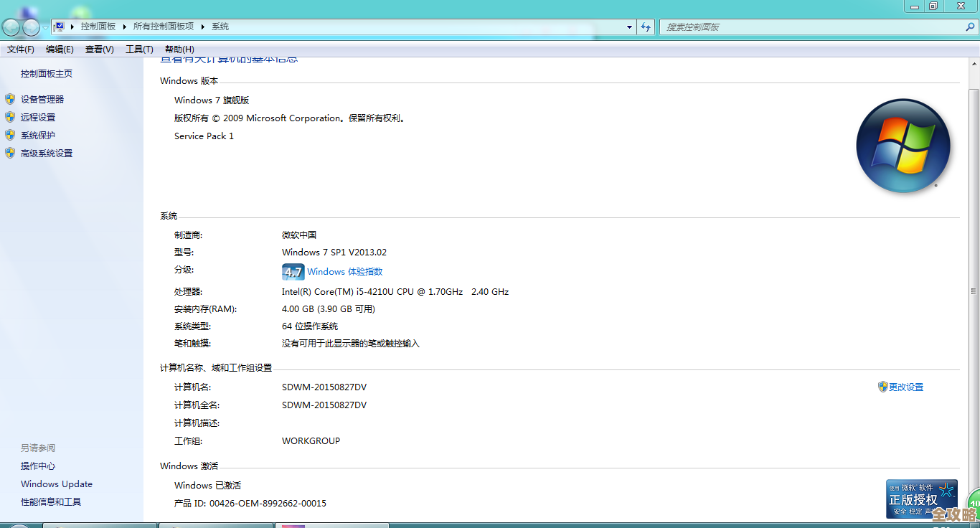The image size is (980, 528).
Task: Expand the arrow after 控制面板 breadcrumb
Action: pos(124,27)
